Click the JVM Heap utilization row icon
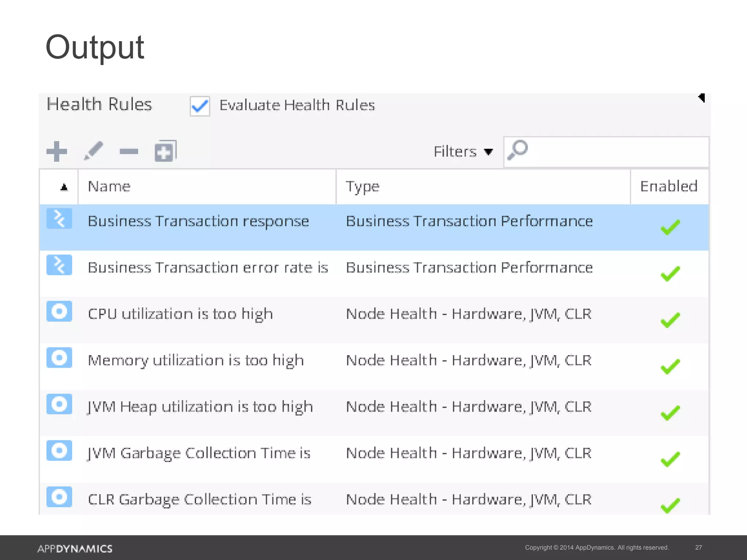The height and width of the screenshot is (560, 747). coord(59,404)
